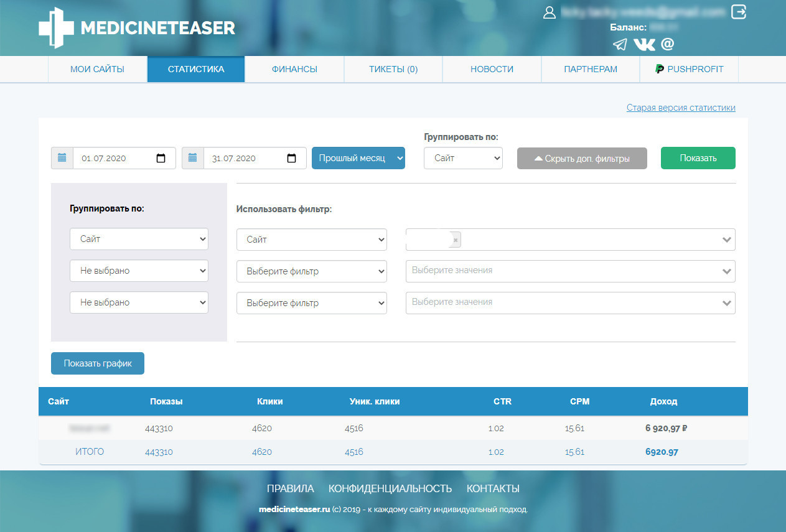Image resolution: width=786 pixels, height=532 pixels.
Task: Click calendar icon beside end date 31.07.2020
Action: click(x=193, y=158)
